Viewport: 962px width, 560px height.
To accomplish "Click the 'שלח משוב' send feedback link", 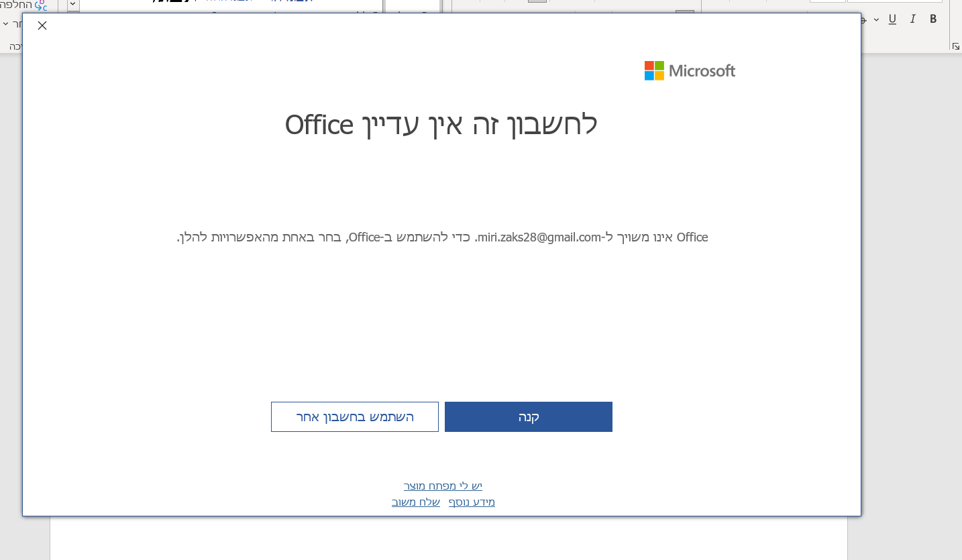I will [x=415, y=502].
